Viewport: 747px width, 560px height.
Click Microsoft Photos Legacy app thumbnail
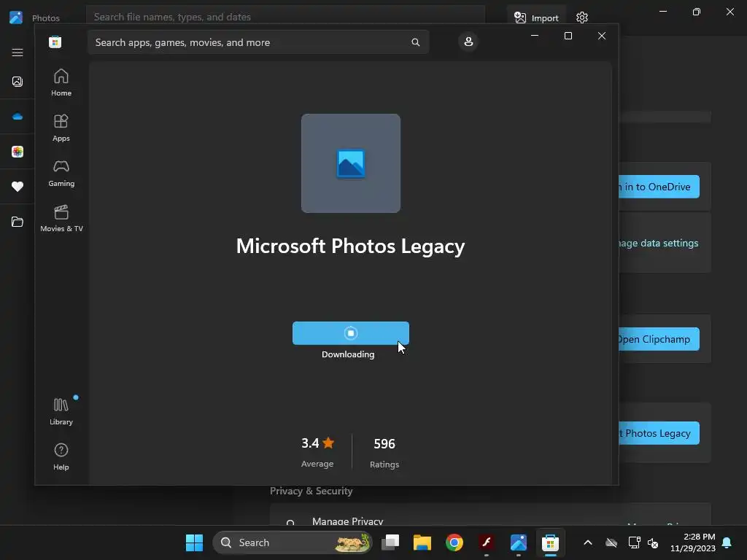(x=351, y=163)
